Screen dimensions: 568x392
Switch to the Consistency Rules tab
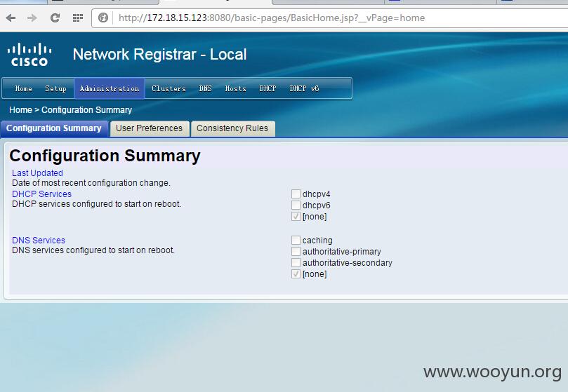[232, 128]
